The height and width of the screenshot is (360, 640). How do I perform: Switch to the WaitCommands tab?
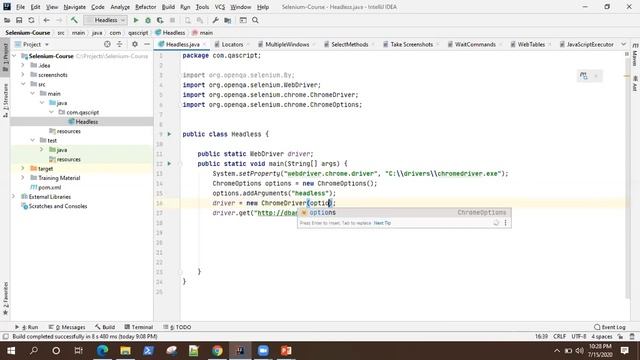click(475, 44)
